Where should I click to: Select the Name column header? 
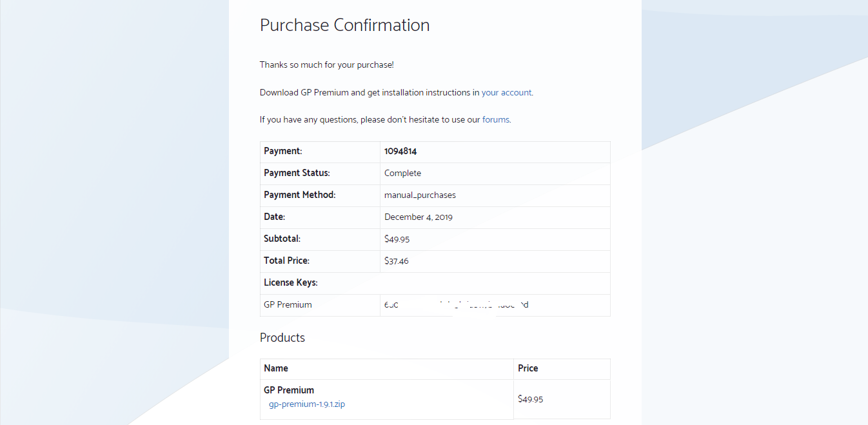point(276,368)
